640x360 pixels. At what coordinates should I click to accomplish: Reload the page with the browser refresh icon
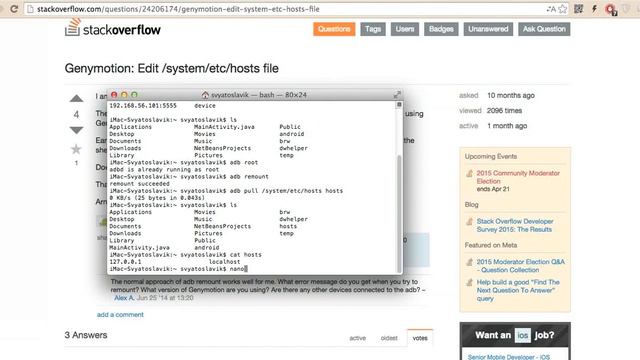coord(14,9)
